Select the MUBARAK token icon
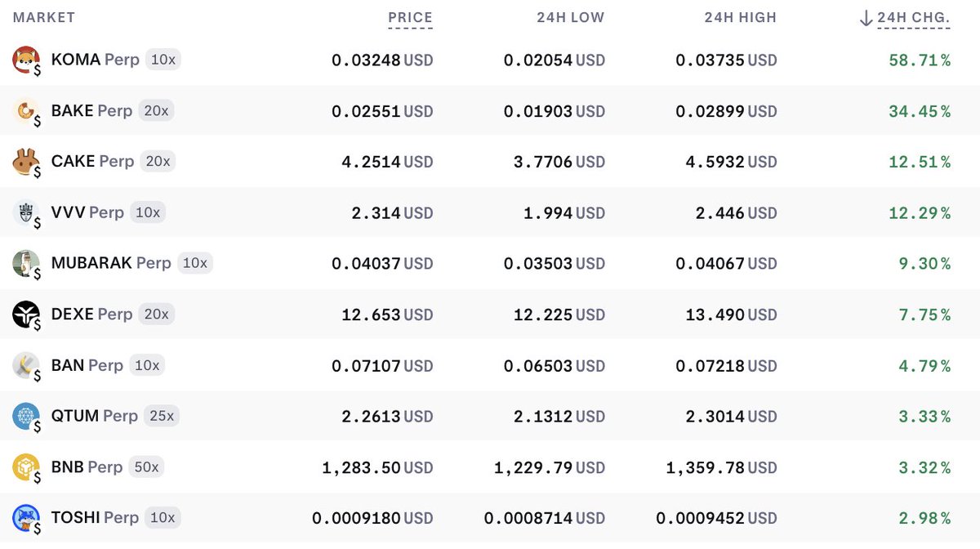 (25, 263)
